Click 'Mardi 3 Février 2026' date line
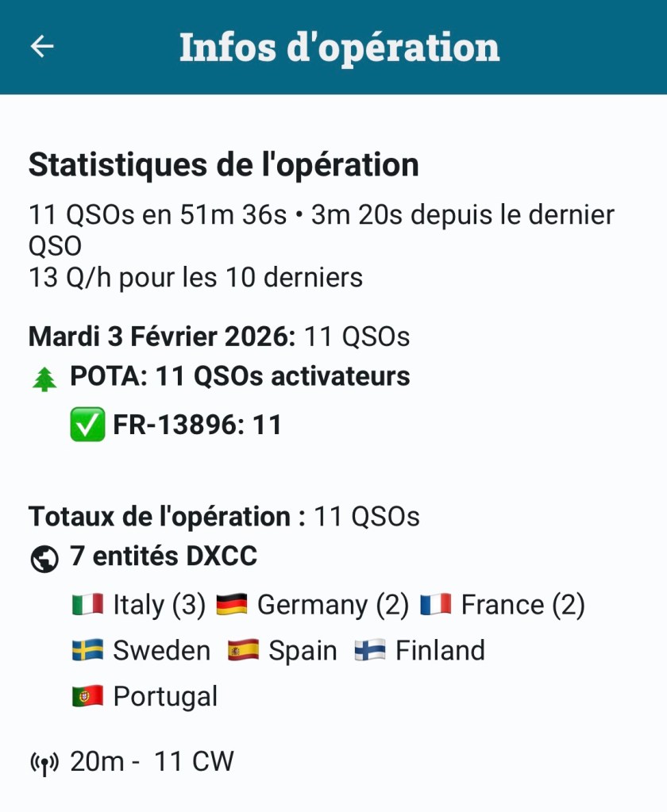The height and width of the screenshot is (812, 667). [x=161, y=337]
